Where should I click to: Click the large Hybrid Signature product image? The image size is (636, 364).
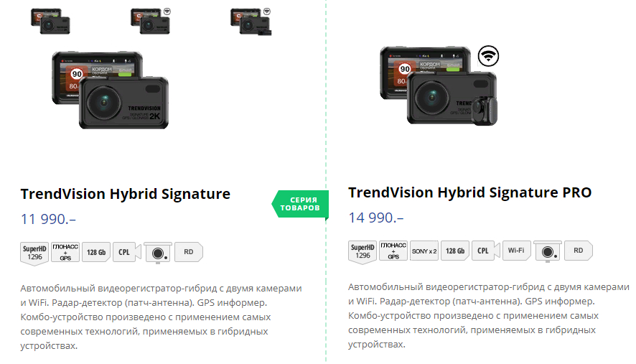pyautogui.click(x=111, y=90)
